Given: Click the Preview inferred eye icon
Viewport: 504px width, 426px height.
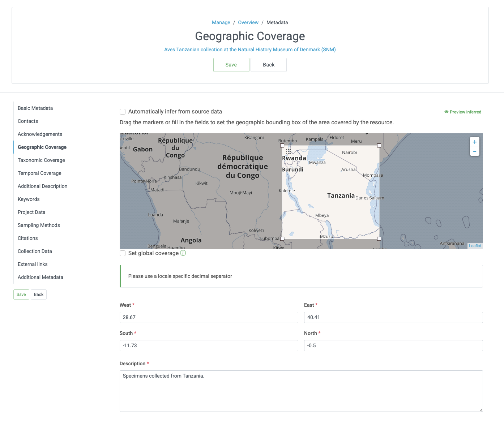Looking at the screenshot, I should (x=446, y=112).
